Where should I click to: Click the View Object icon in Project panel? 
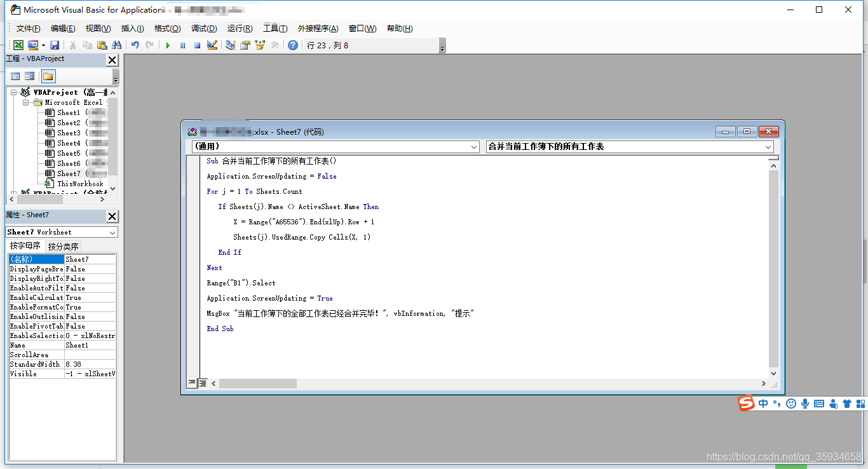[30, 76]
